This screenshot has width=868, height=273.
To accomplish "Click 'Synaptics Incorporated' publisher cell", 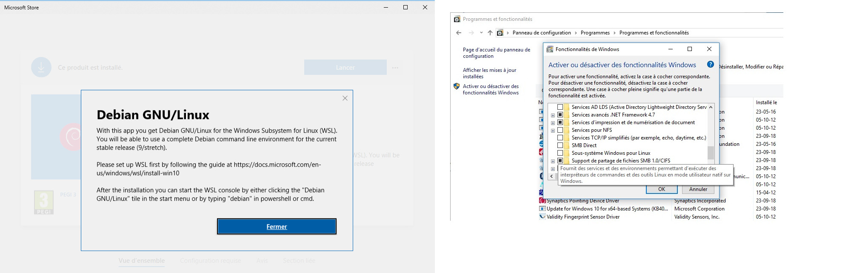I will coord(700,201).
